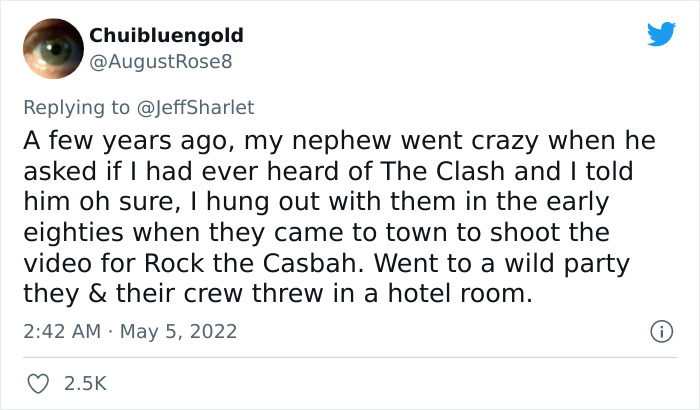Click the words "wild party"
Image resolution: width=700 pixels, height=410 pixels.
(567, 264)
